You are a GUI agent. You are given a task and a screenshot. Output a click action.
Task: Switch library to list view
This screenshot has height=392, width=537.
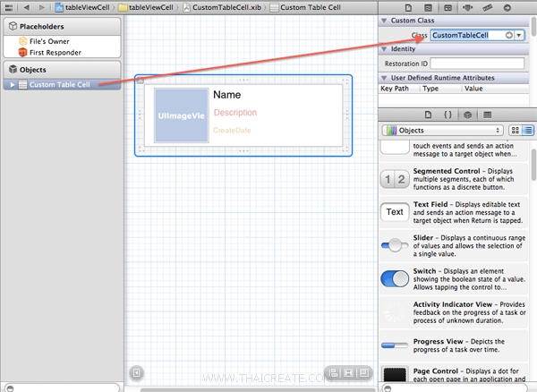[528, 130]
